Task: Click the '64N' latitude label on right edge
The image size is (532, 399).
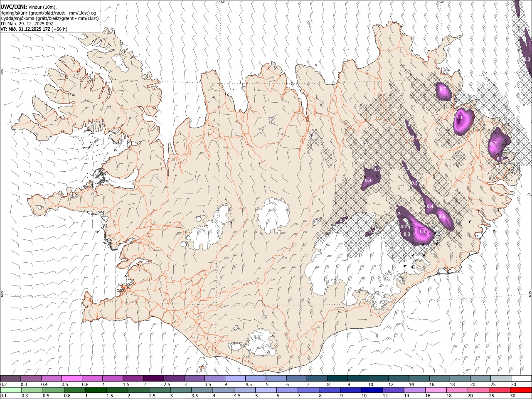Action: (x=530, y=293)
